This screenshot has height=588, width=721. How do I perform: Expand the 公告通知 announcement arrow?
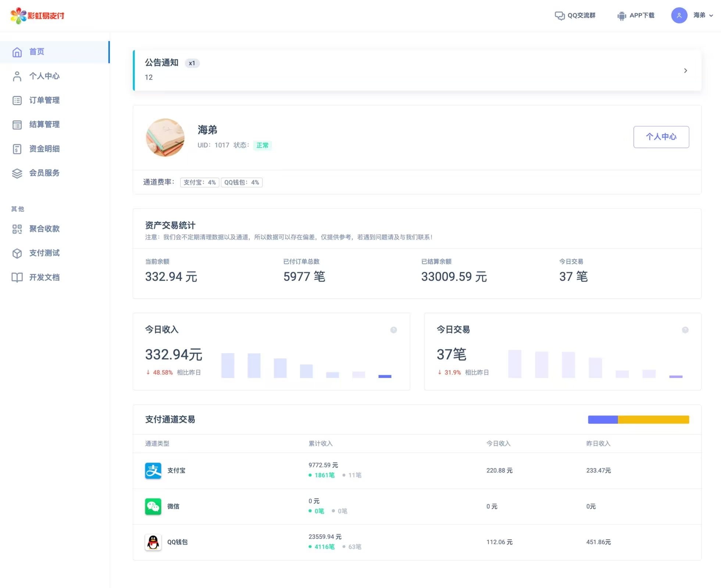point(685,71)
